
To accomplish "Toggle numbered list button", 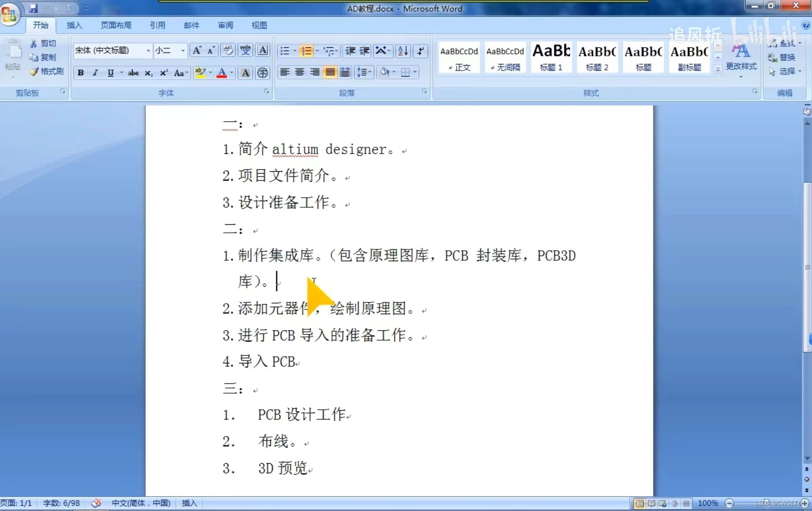I will [x=307, y=51].
